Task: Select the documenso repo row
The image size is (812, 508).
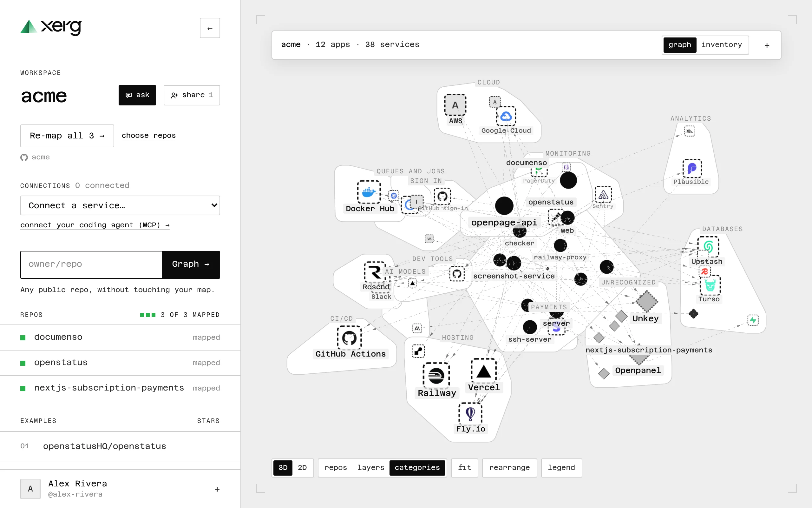Action: click(x=120, y=337)
